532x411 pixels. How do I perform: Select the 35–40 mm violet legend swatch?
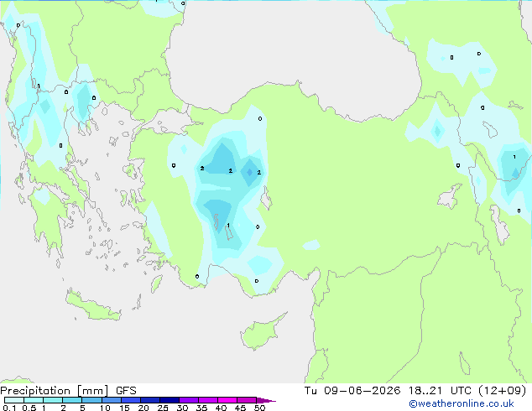pos(208,400)
